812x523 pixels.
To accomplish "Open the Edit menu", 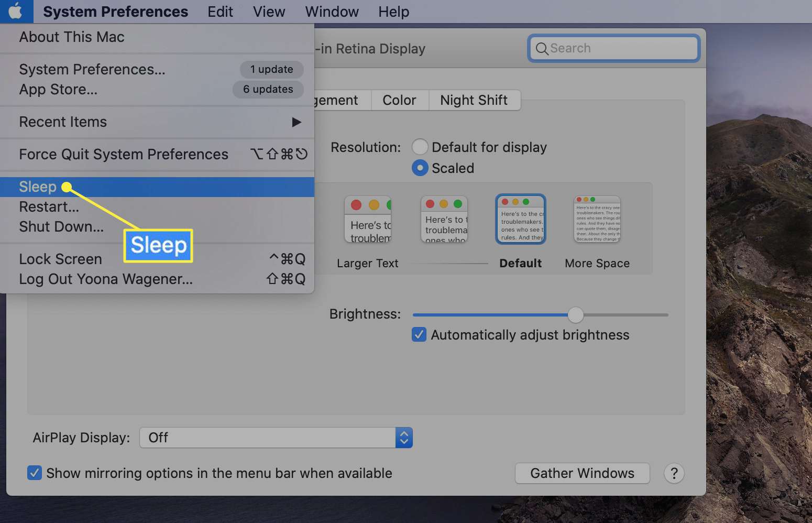I will click(x=220, y=12).
